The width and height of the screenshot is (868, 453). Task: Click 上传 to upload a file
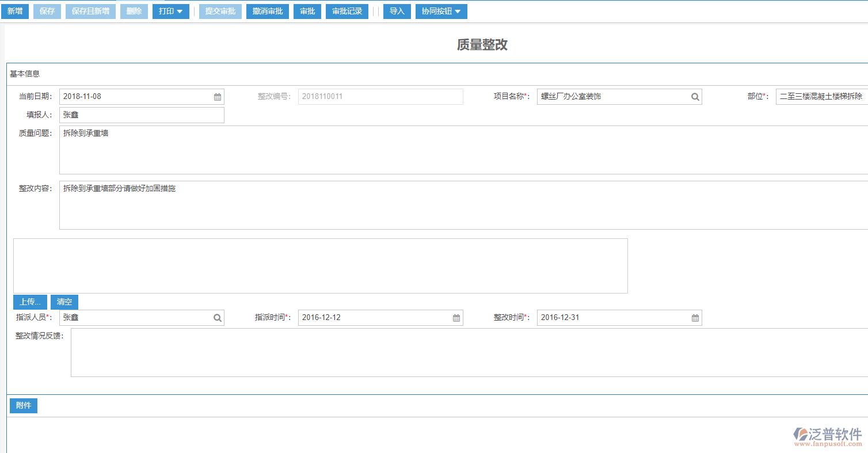tap(29, 302)
